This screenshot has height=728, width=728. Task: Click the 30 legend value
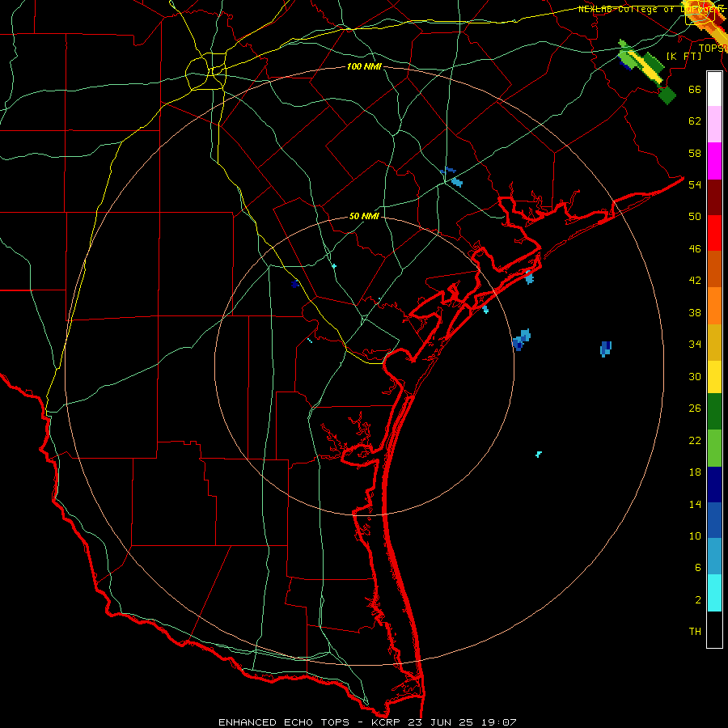(695, 376)
